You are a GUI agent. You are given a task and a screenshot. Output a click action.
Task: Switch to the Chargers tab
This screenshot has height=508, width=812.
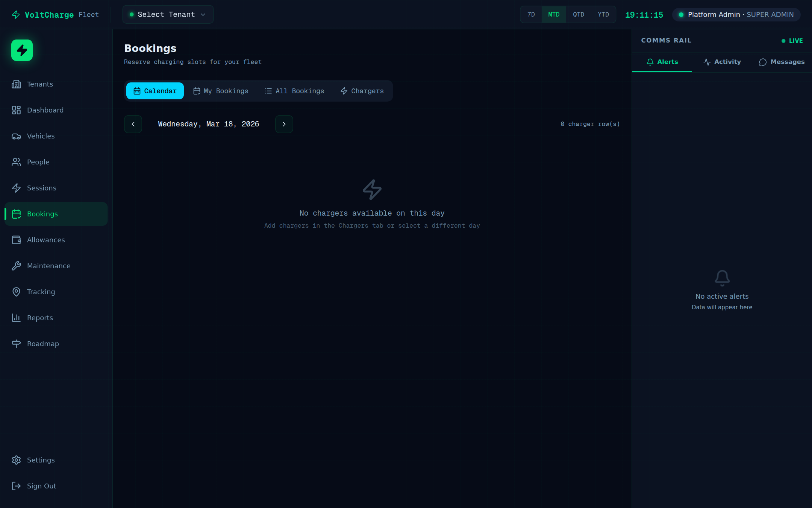tap(361, 91)
